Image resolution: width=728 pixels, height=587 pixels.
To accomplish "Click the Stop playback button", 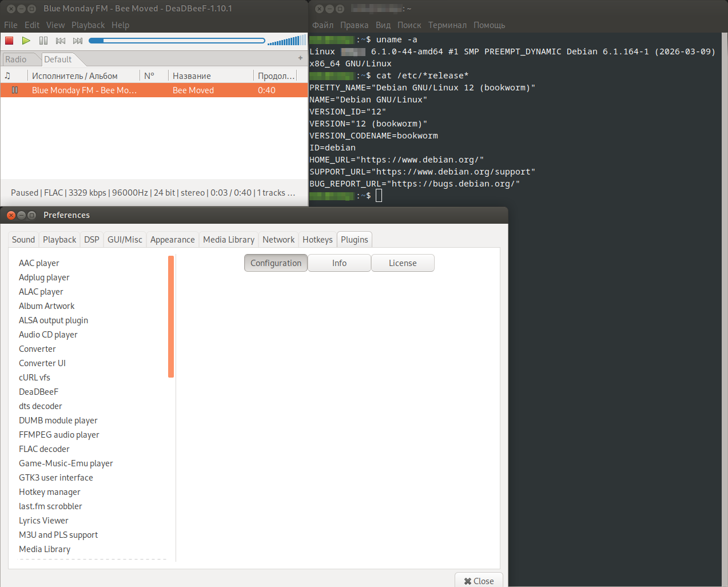I will [x=9, y=41].
